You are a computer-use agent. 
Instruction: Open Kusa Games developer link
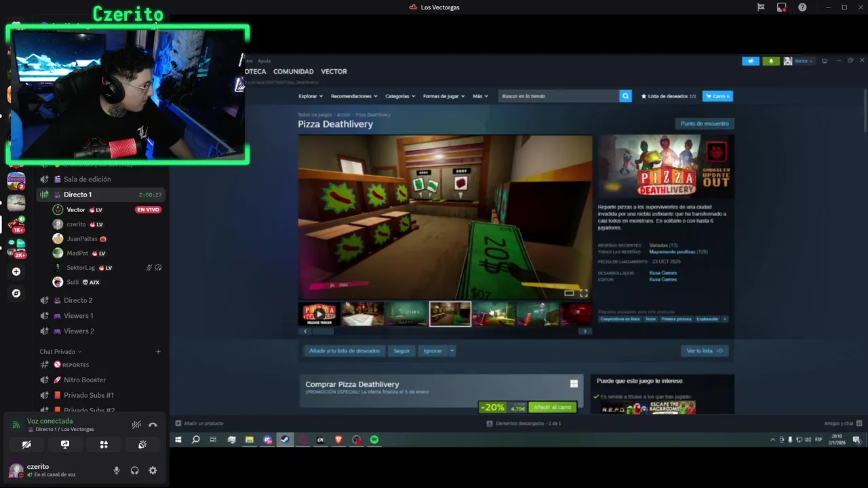[x=663, y=273]
